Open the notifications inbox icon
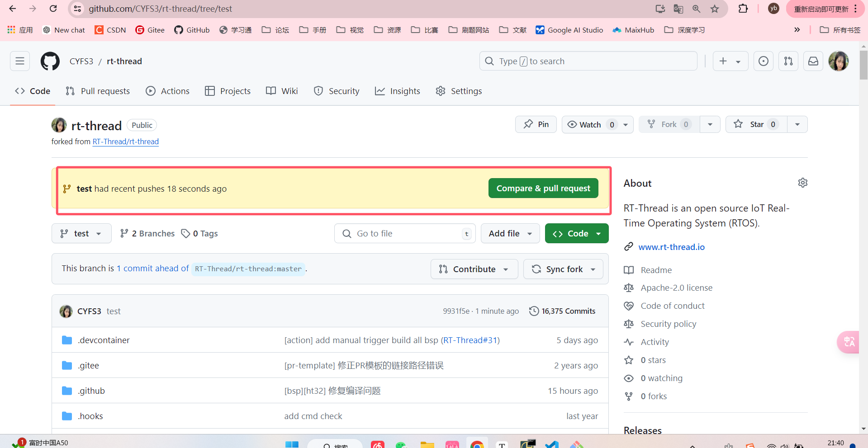Image resolution: width=868 pixels, height=448 pixels. click(x=813, y=61)
